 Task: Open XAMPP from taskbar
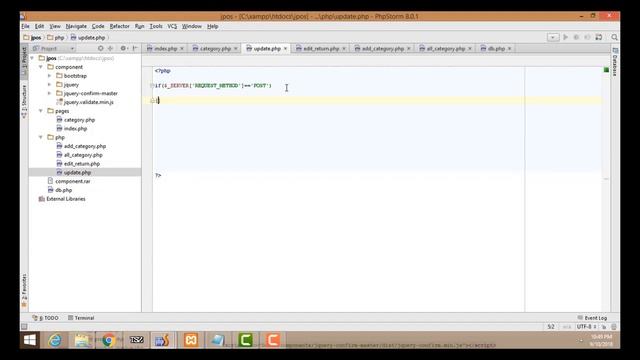pos(191,340)
